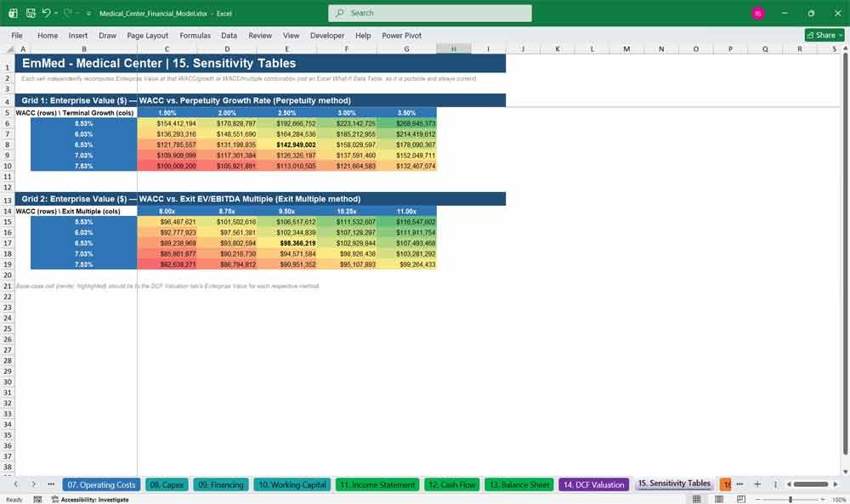Show hidden sheet tabs left ellipsis
Image resolution: width=850 pixels, height=504 pixels.
pos(51,484)
